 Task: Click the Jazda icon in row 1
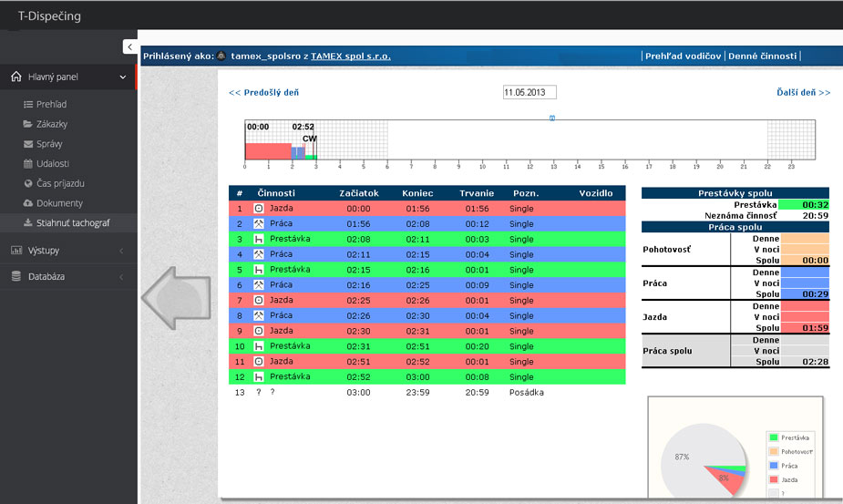pos(259,208)
